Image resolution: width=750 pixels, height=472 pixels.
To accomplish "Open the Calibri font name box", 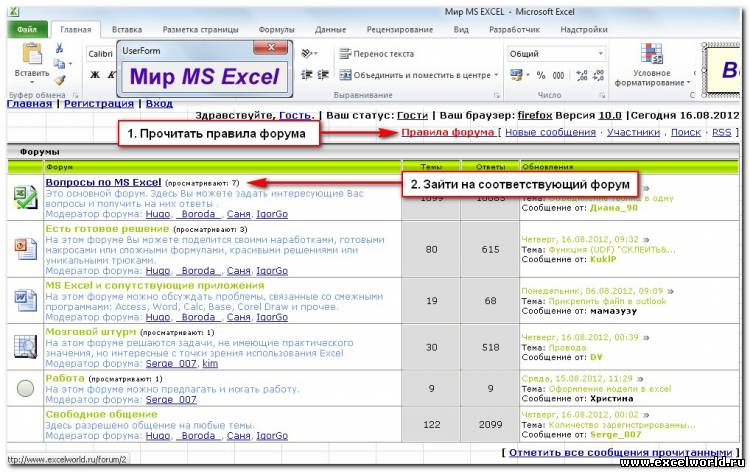I will click(100, 54).
